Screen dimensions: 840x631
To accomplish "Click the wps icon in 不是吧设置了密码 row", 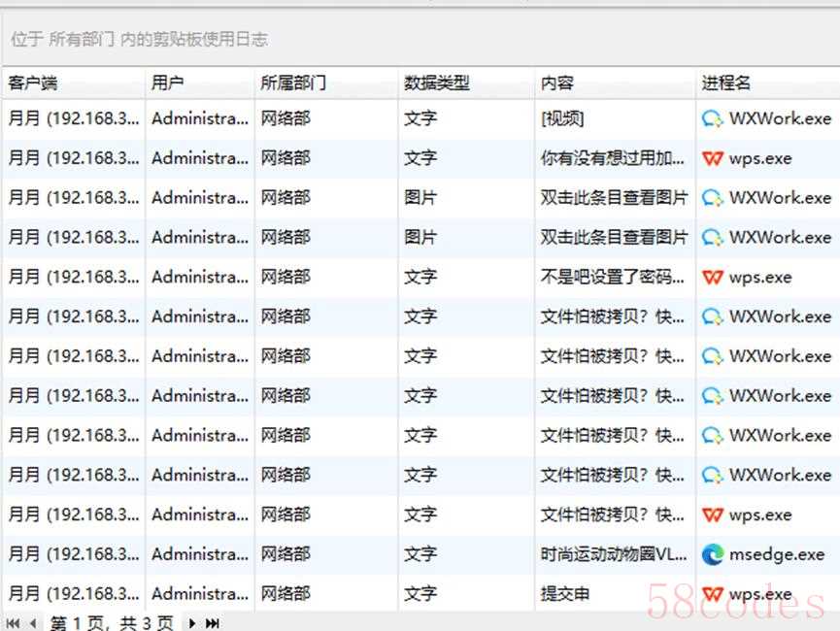I will click(713, 278).
